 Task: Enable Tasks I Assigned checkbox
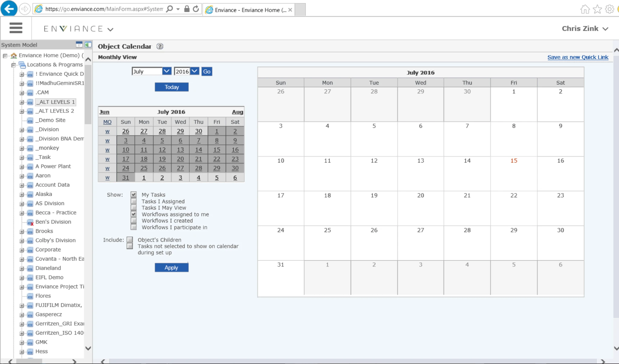[x=134, y=201]
